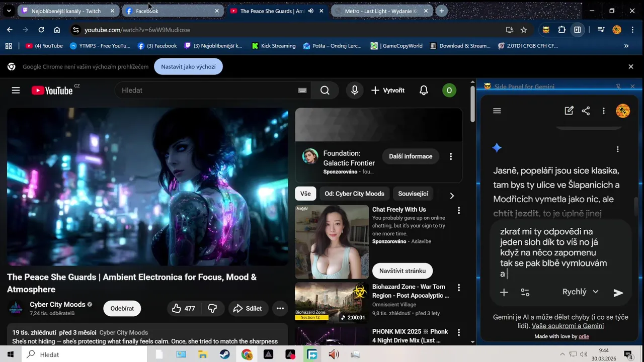Click Vytvořit create button

coord(388,90)
